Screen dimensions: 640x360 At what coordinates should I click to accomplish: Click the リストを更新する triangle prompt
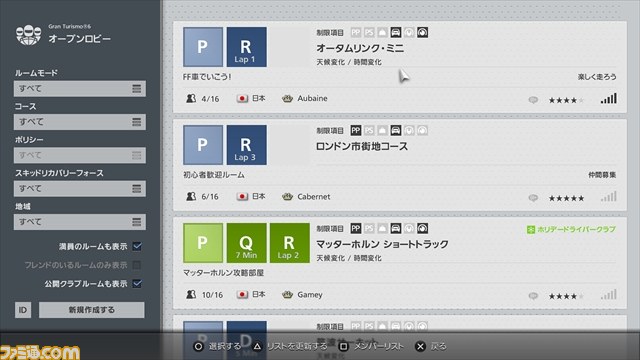(290, 347)
